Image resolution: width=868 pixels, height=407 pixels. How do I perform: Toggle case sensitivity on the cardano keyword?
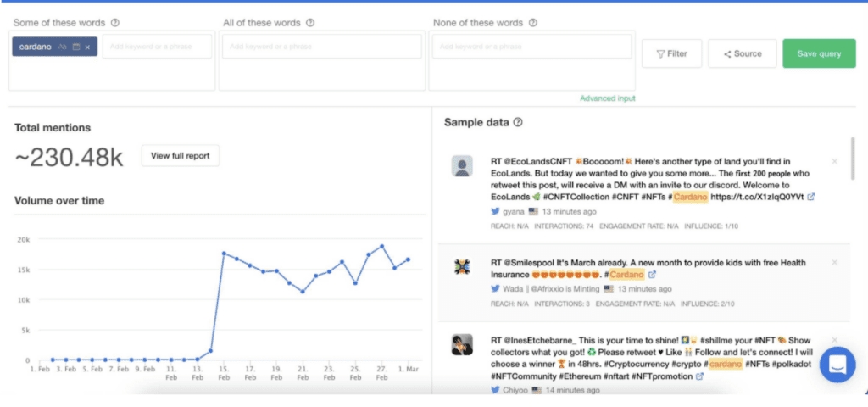tap(63, 47)
